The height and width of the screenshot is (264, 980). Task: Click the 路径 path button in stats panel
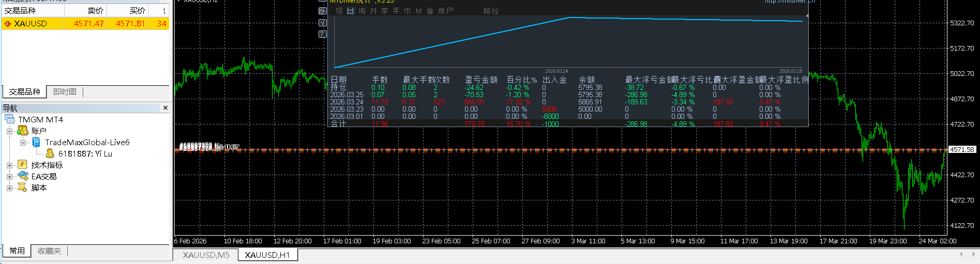pyautogui.click(x=491, y=11)
